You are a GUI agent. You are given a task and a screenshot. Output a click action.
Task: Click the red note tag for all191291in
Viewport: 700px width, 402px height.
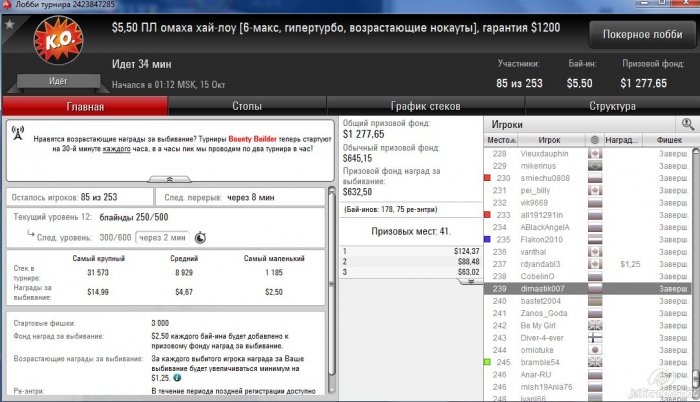click(488, 215)
